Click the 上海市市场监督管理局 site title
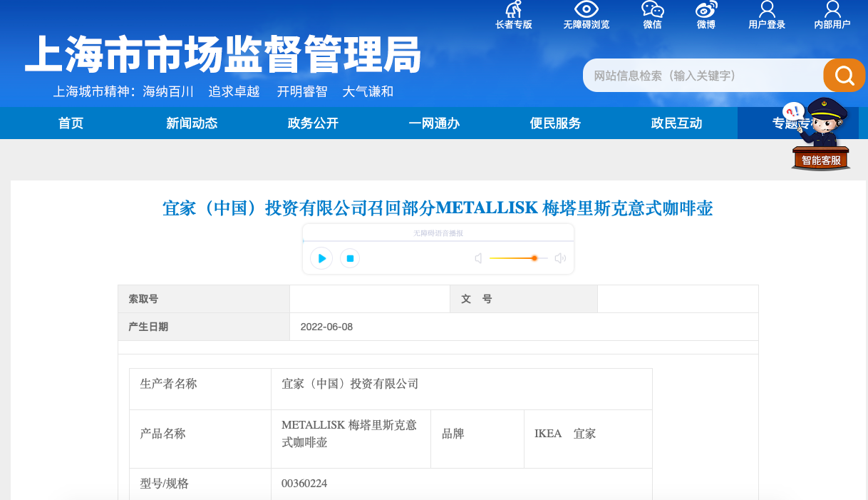This screenshot has height=500, width=868. coord(223,54)
